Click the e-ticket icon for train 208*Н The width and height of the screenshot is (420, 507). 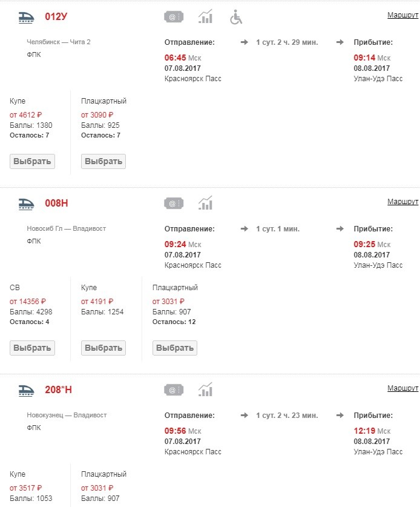pos(174,390)
